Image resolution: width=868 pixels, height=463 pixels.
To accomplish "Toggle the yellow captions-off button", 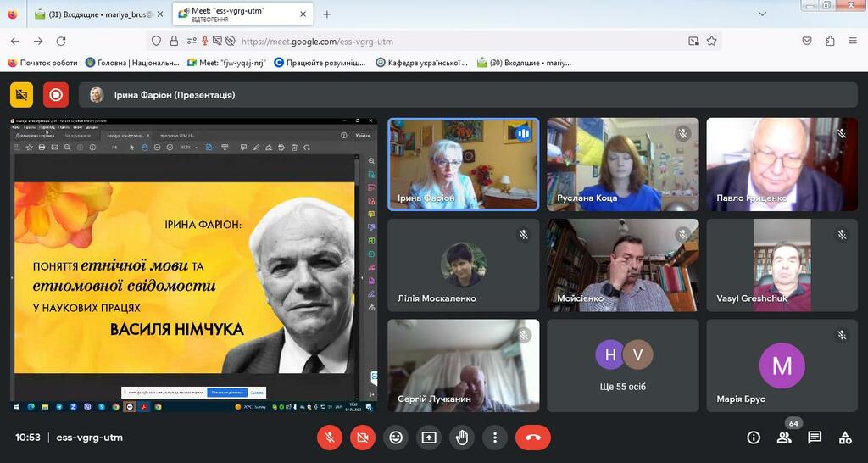I will coord(21,95).
